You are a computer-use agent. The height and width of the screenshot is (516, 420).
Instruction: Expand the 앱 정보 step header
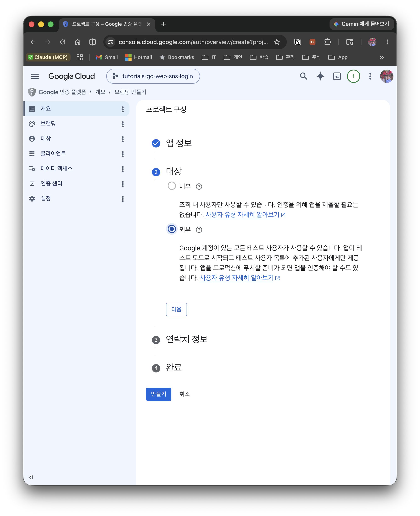point(179,143)
